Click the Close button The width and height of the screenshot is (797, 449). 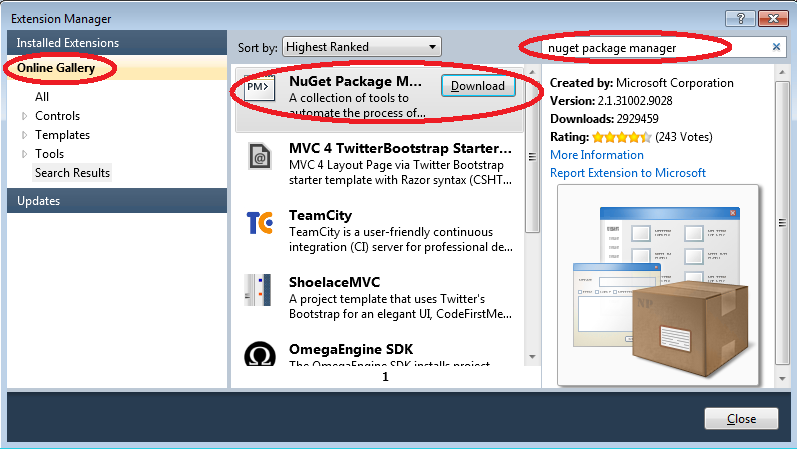tap(741, 418)
